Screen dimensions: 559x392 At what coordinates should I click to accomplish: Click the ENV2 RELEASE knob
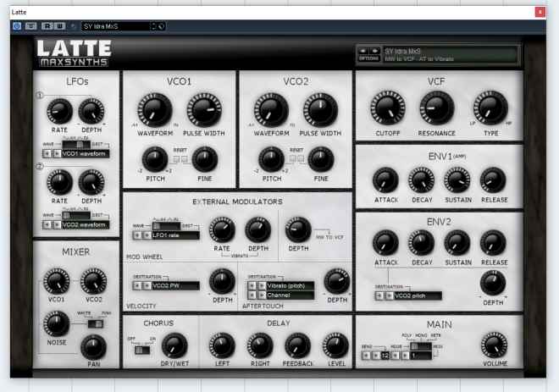point(494,243)
